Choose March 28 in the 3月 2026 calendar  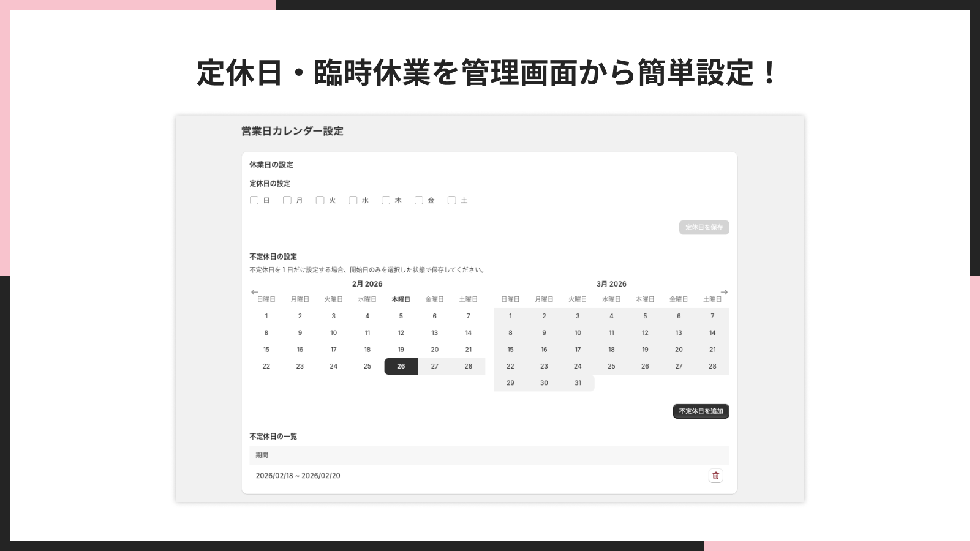tap(712, 366)
